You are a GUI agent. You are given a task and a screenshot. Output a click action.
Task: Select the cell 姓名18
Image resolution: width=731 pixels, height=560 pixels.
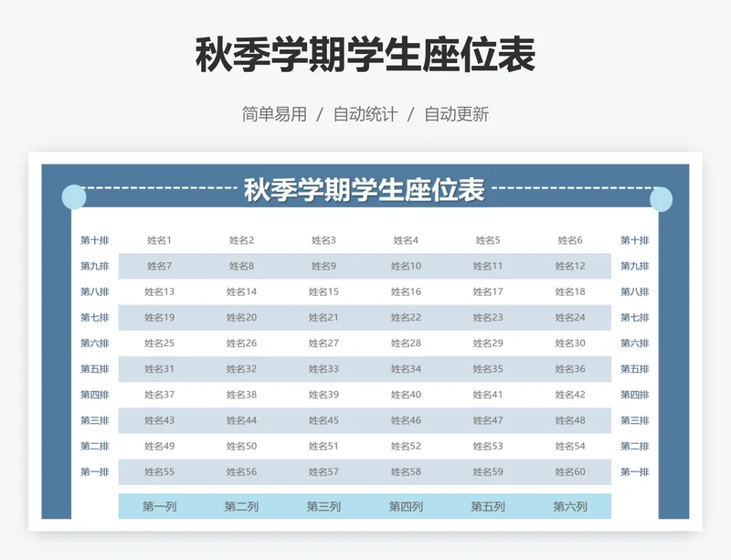click(x=570, y=292)
